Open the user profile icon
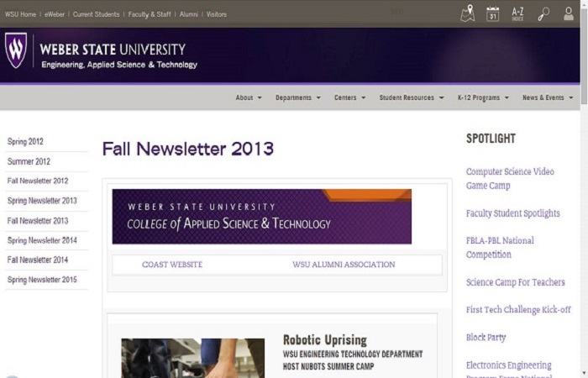The image size is (588, 378). (x=569, y=13)
